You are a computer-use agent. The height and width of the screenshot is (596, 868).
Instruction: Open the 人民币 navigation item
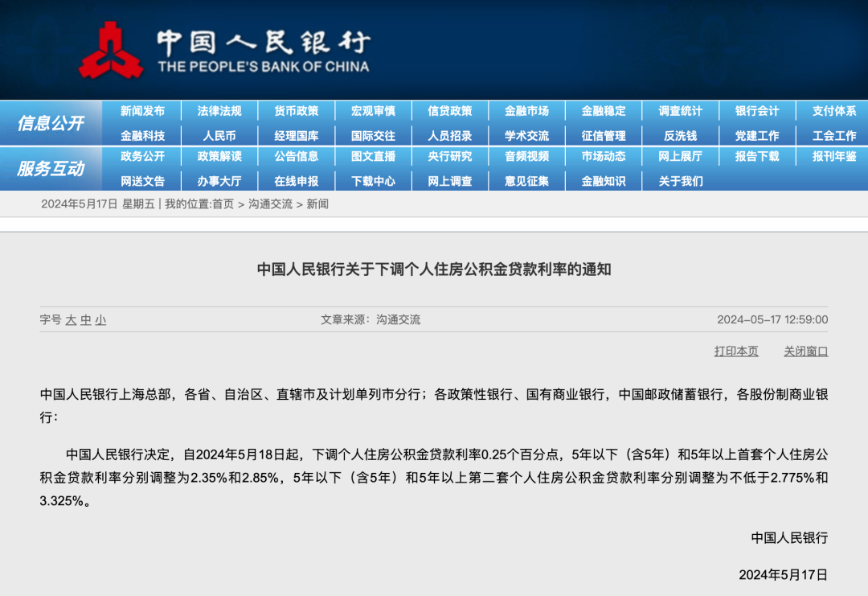coord(219,136)
